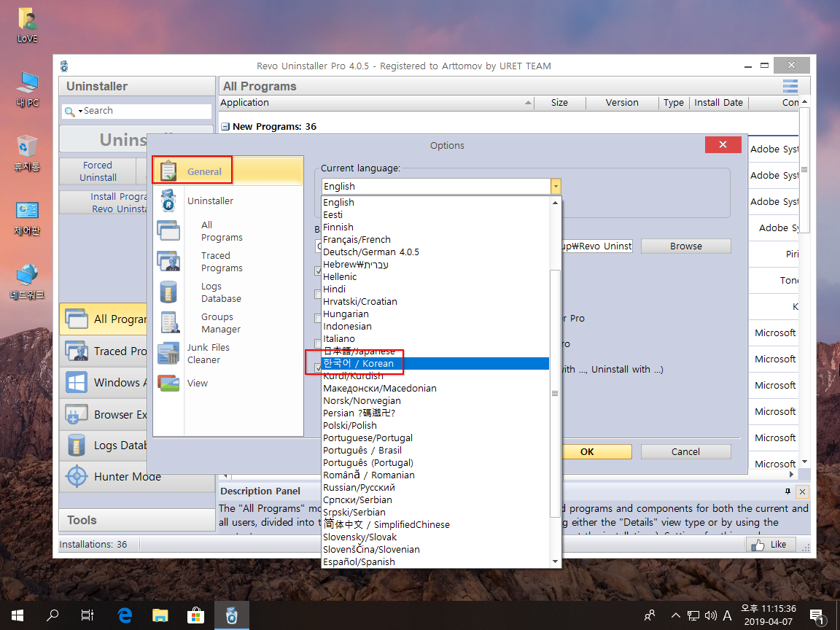The height and width of the screenshot is (630, 840).
Task: Click All Programs sidebar icon in main window
Action: pos(76,319)
